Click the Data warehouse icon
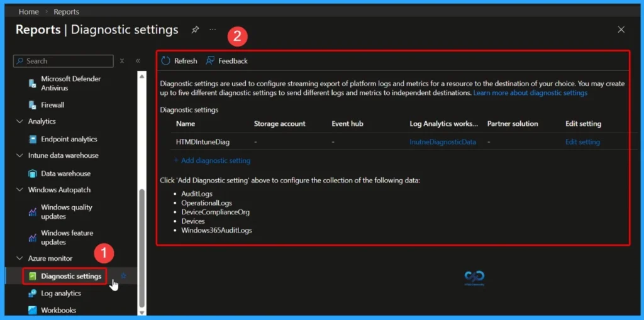The image size is (644, 320). coord(33,174)
